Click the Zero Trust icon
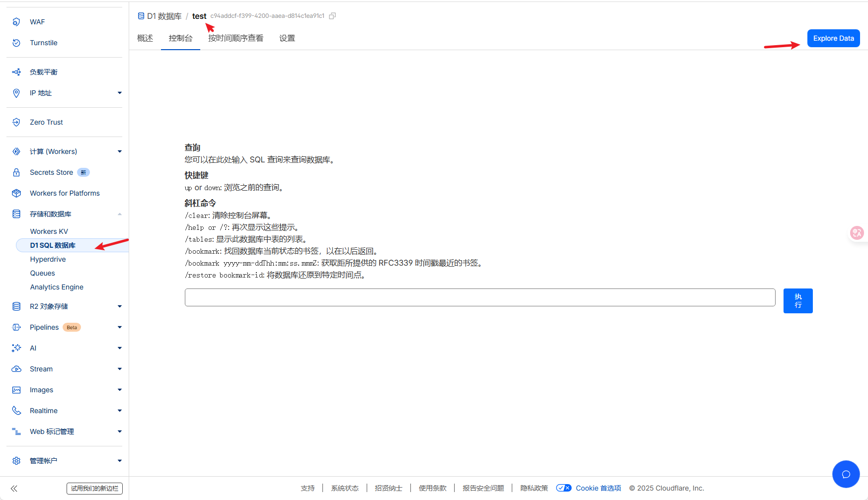This screenshot has height=500, width=868. pyautogui.click(x=16, y=122)
